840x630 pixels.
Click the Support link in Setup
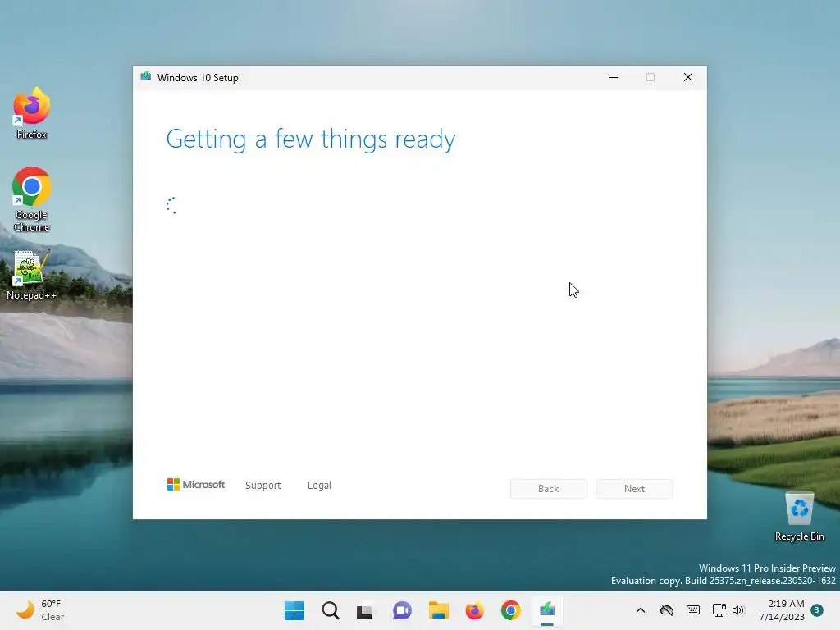click(263, 486)
